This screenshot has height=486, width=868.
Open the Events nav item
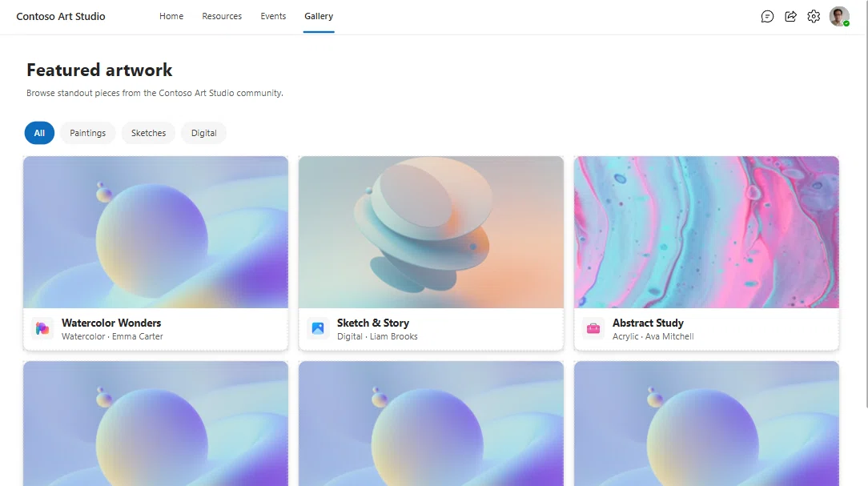coord(273,17)
